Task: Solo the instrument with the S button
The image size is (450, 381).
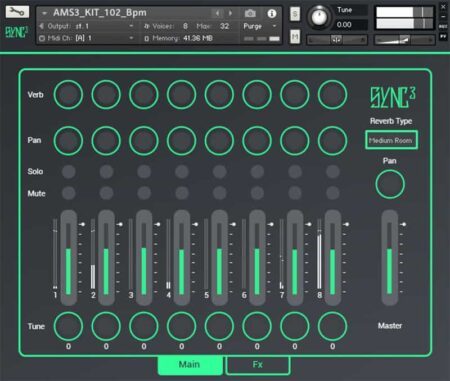Action: click(x=295, y=14)
